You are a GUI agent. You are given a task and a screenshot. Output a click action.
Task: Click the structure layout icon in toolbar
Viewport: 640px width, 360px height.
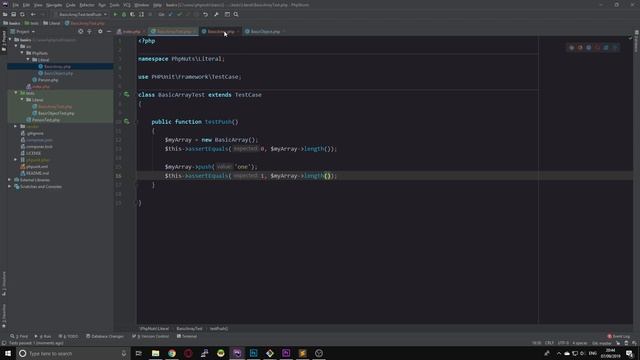227,14
